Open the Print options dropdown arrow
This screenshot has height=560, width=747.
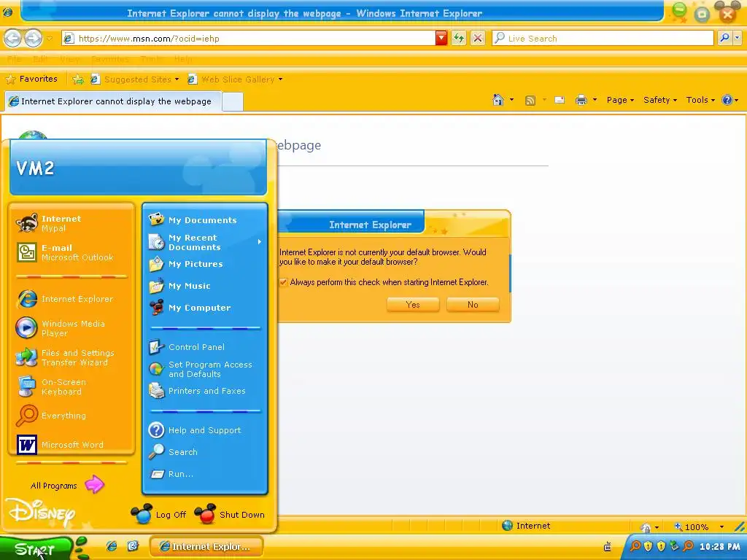(x=595, y=100)
